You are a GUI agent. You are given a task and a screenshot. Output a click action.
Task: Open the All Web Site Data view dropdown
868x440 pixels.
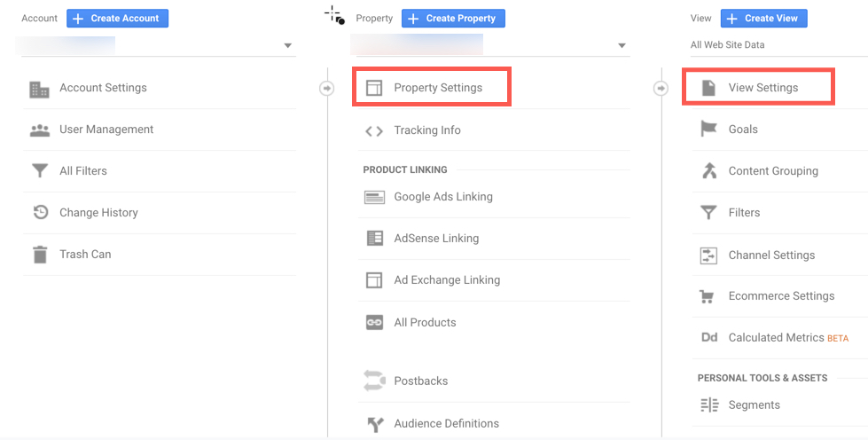771,45
